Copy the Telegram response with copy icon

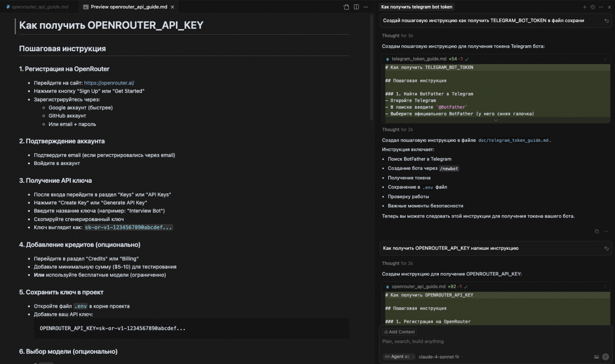tap(597, 231)
